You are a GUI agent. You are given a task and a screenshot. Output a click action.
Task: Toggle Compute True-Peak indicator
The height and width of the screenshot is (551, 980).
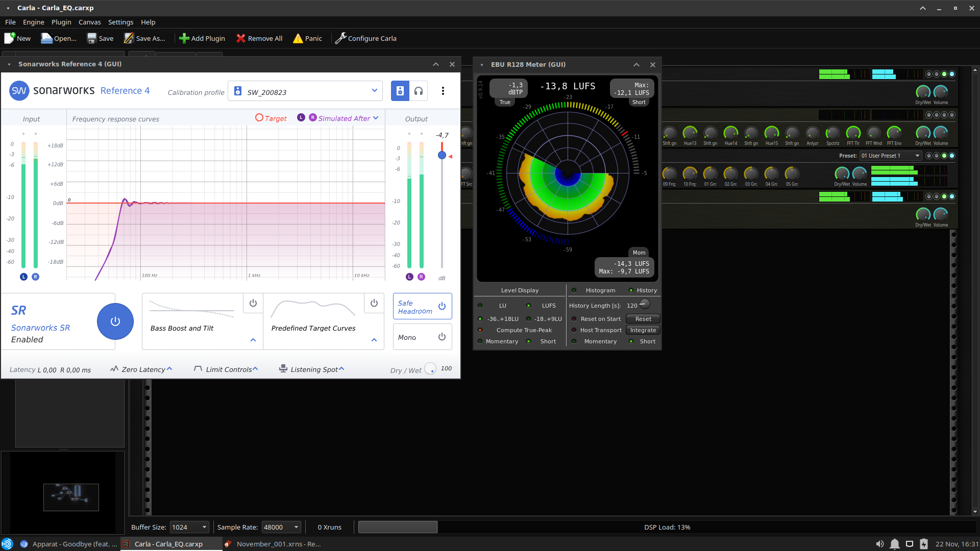(x=480, y=330)
